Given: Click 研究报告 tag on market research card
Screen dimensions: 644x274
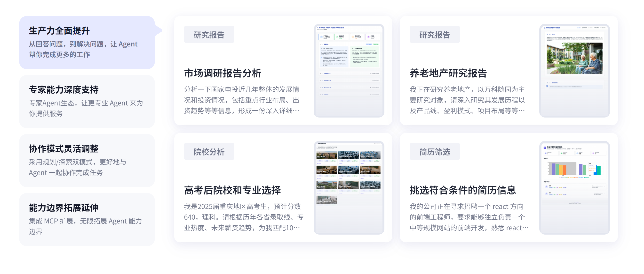Looking at the screenshot, I should [x=209, y=34].
